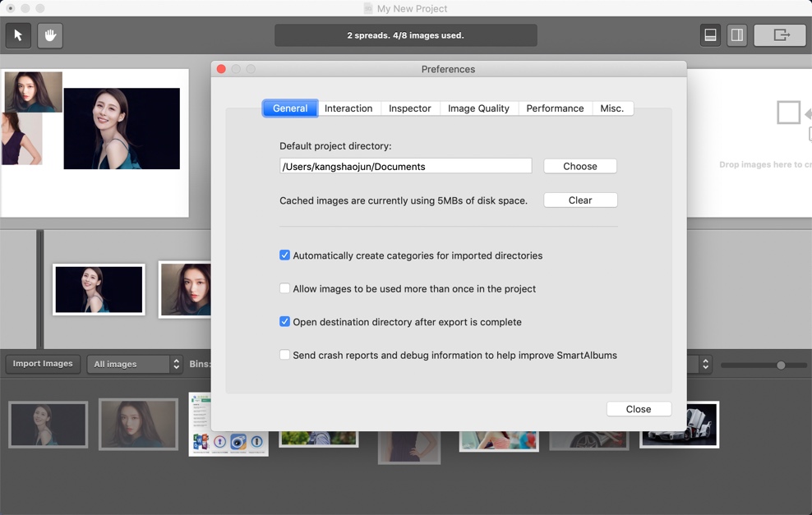Enable allowing images used more than once
Screen dimensions: 812x515
(284, 288)
